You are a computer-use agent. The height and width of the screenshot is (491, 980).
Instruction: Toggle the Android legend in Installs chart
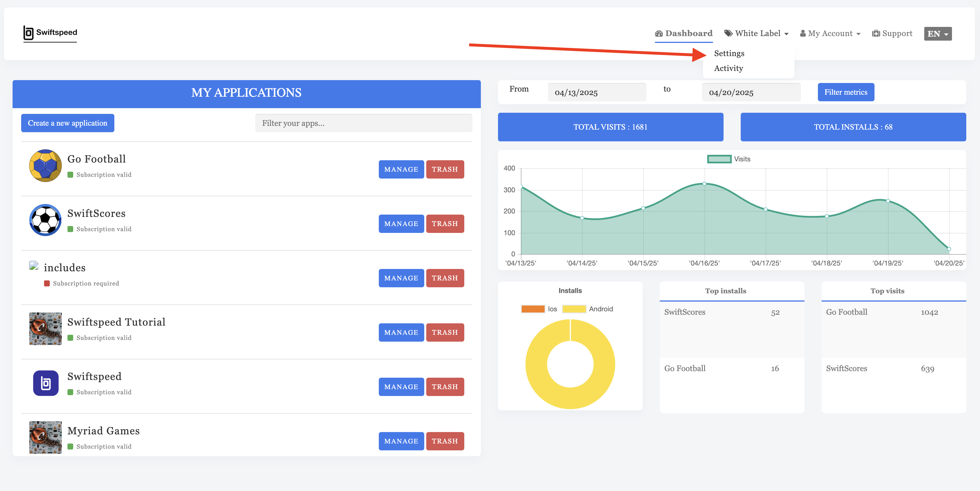tap(574, 309)
